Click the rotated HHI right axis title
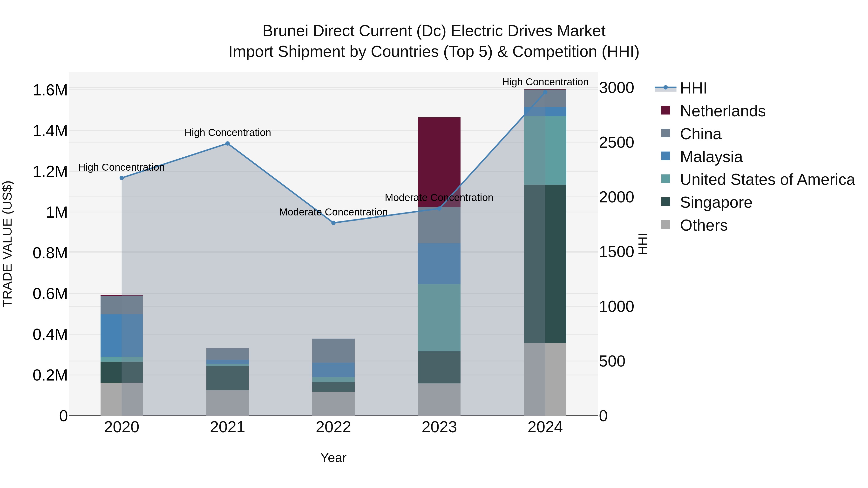Image resolution: width=868 pixels, height=488 pixels. pyautogui.click(x=643, y=244)
